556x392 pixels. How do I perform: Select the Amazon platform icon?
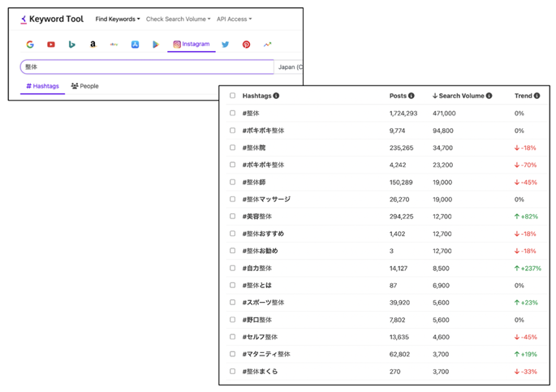(x=93, y=45)
